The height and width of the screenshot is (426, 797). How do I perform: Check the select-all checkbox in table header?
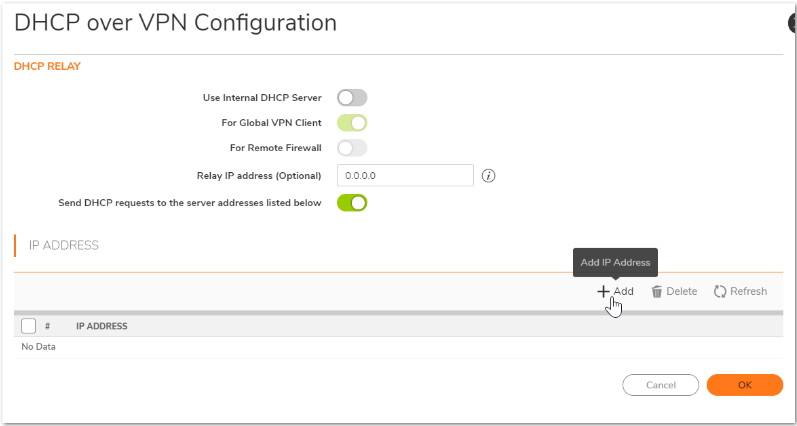pyautogui.click(x=28, y=326)
